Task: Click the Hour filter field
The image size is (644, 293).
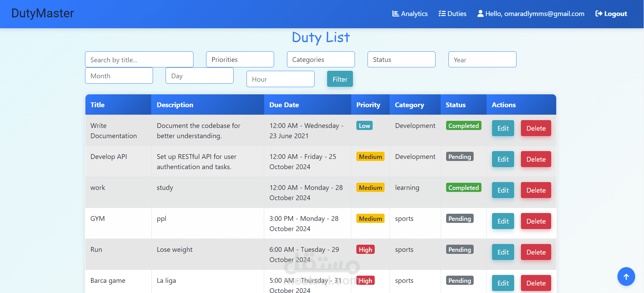Action: tap(281, 79)
